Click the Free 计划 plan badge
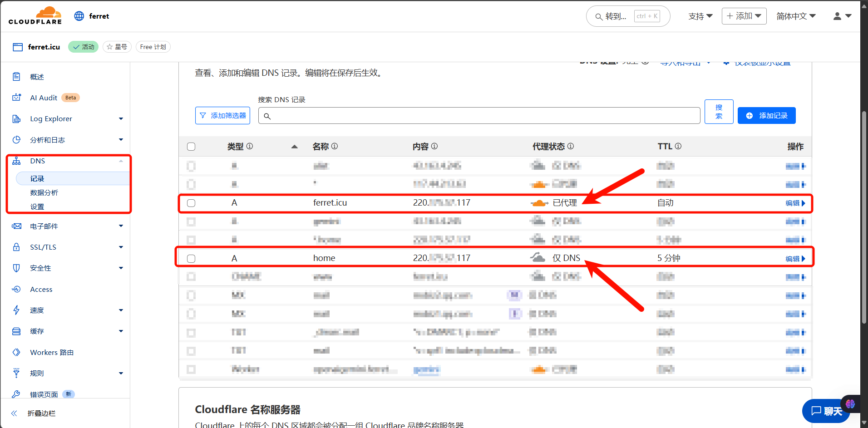Image resolution: width=868 pixels, height=428 pixels. click(x=153, y=47)
